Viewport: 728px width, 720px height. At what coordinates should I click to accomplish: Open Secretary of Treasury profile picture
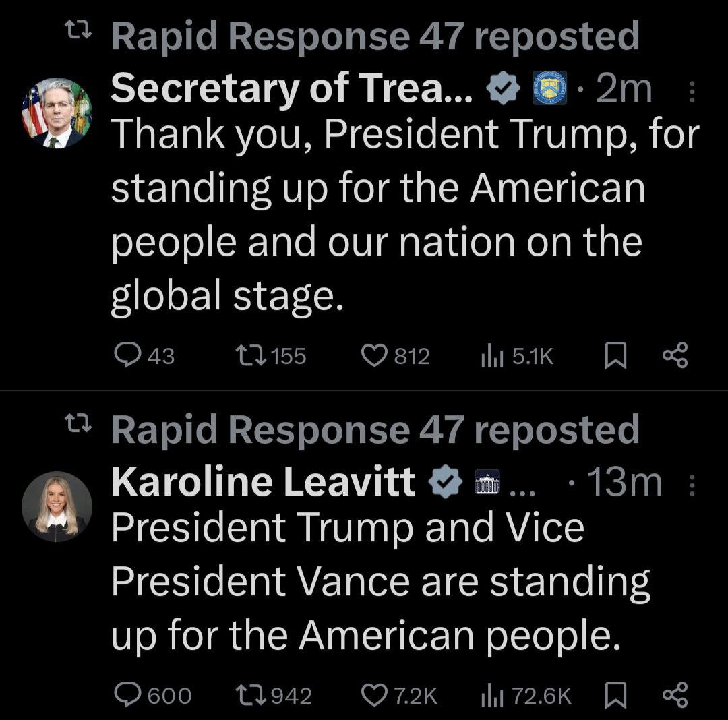click(x=57, y=113)
